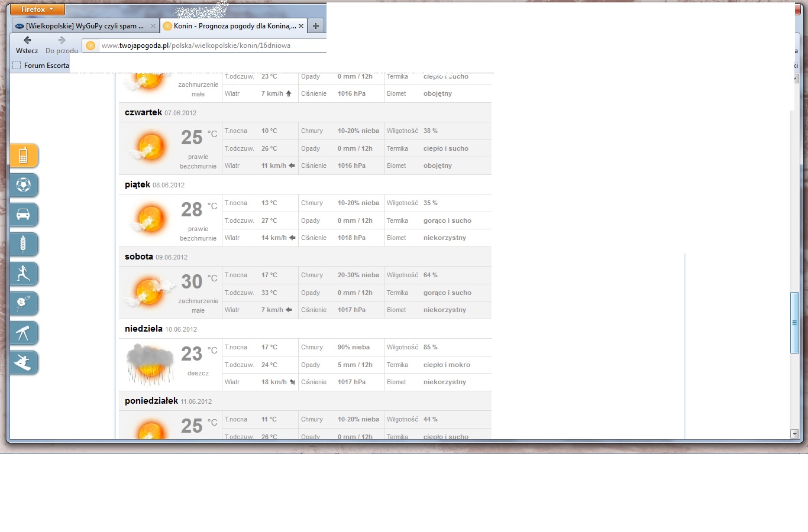Switch to the [Wielkopolskie] WyGuPy tab

pyautogui.click(x=84, y=26)
